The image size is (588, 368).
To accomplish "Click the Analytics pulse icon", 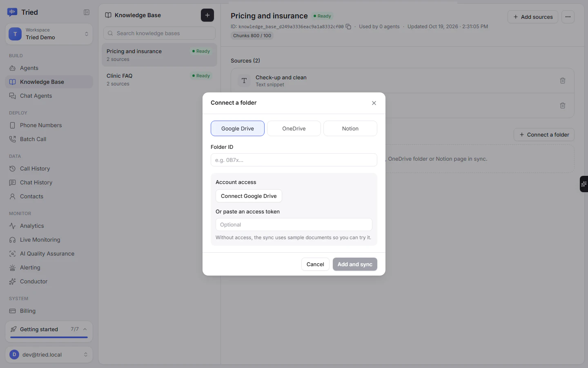I will coord(13,226).
